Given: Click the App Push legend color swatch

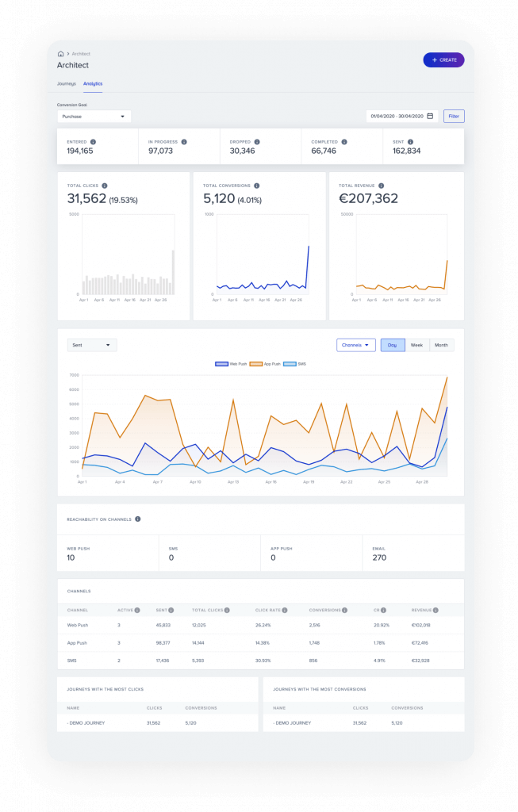Looking at the screenshot, I should click(255, 364).
